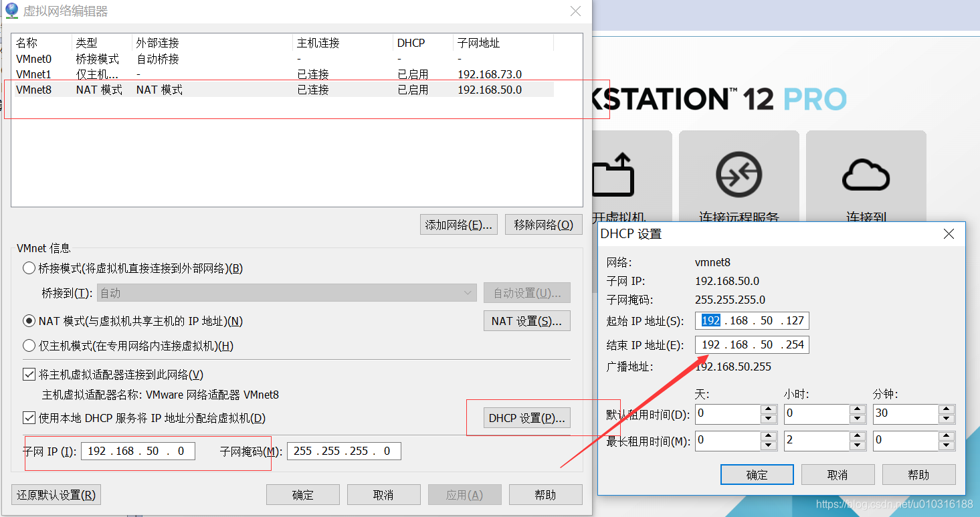Image resolution: width=980 pixels, height=517 pixels.
Task: Select the VMnet8 row
Action: coord(284,90)
